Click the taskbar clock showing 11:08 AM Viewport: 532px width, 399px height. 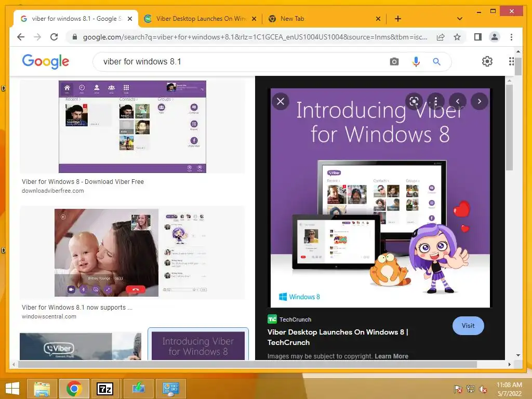pyautogui.click(x=509, y=389)
